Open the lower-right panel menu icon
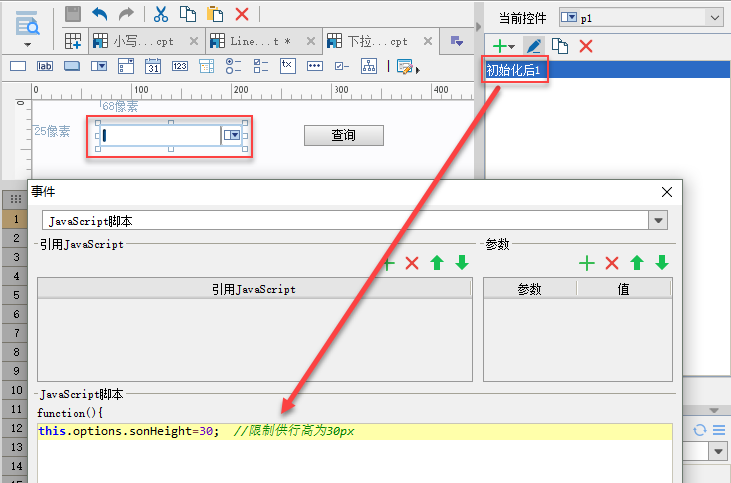Image resolution: width=731 pixels, height=483 pixels. [719, 430]
